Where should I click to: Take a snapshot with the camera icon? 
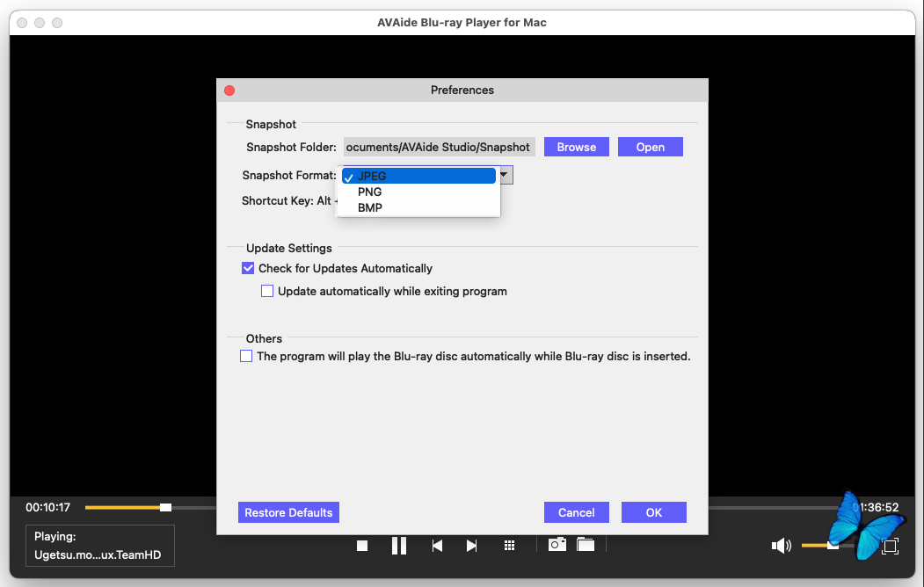pyautogui.click(x=557, y=545)
